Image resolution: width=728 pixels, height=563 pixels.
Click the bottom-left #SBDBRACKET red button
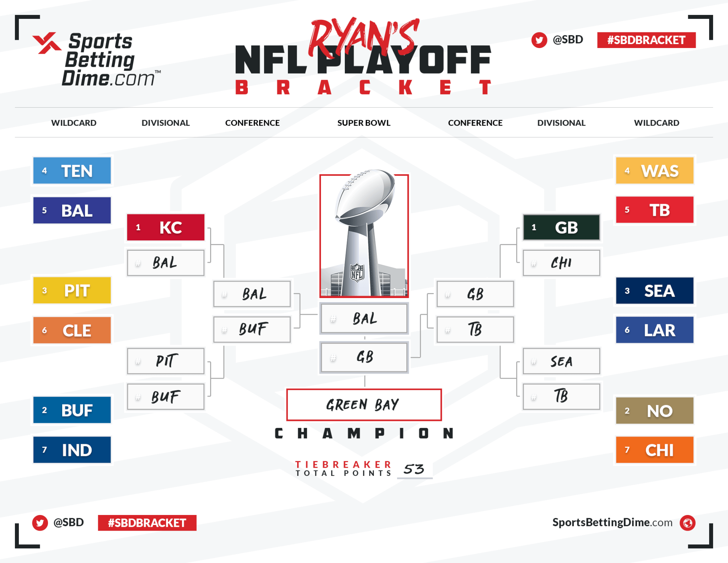[x=147, y=523]
